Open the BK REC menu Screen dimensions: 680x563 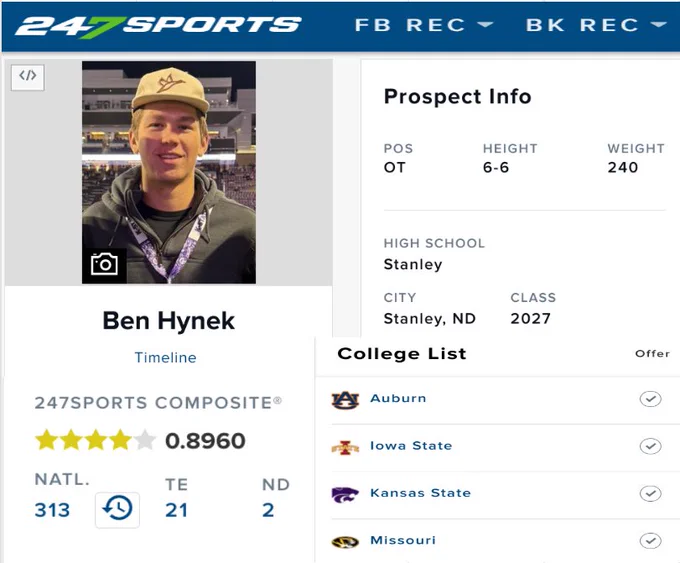[596, 25]
